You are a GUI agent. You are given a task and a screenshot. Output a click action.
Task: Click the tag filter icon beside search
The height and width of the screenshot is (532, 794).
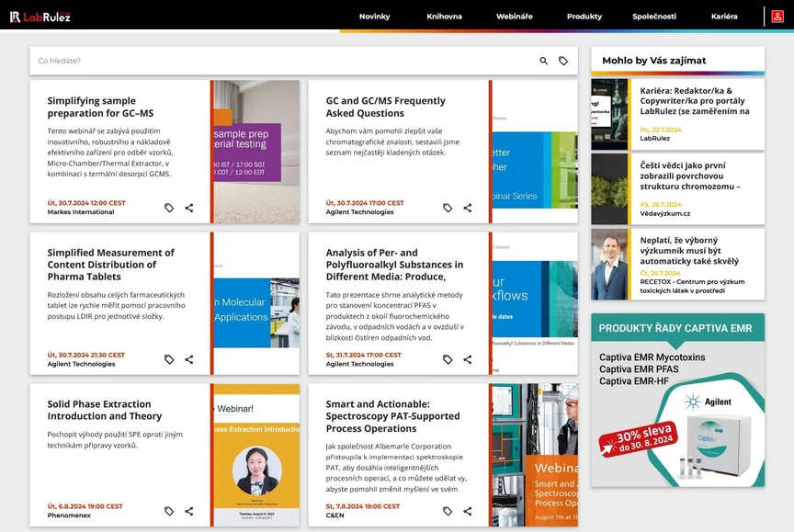(564, 61)
